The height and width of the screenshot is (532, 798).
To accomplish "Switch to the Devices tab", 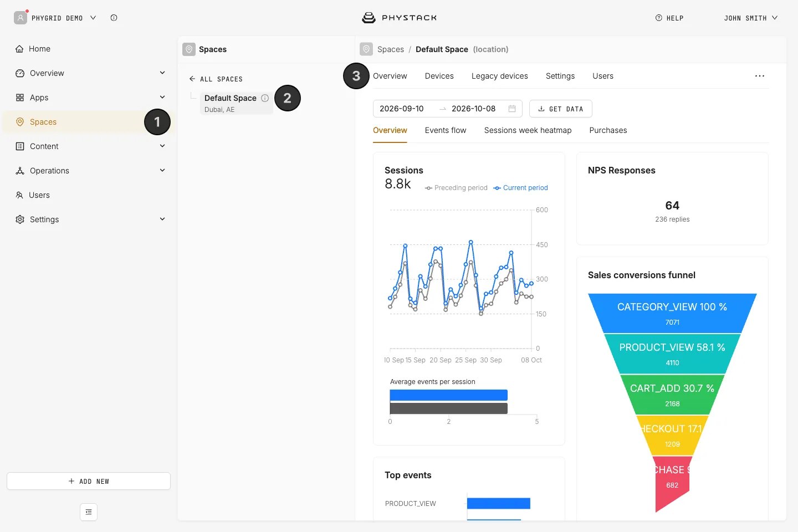I will (439, 76).
